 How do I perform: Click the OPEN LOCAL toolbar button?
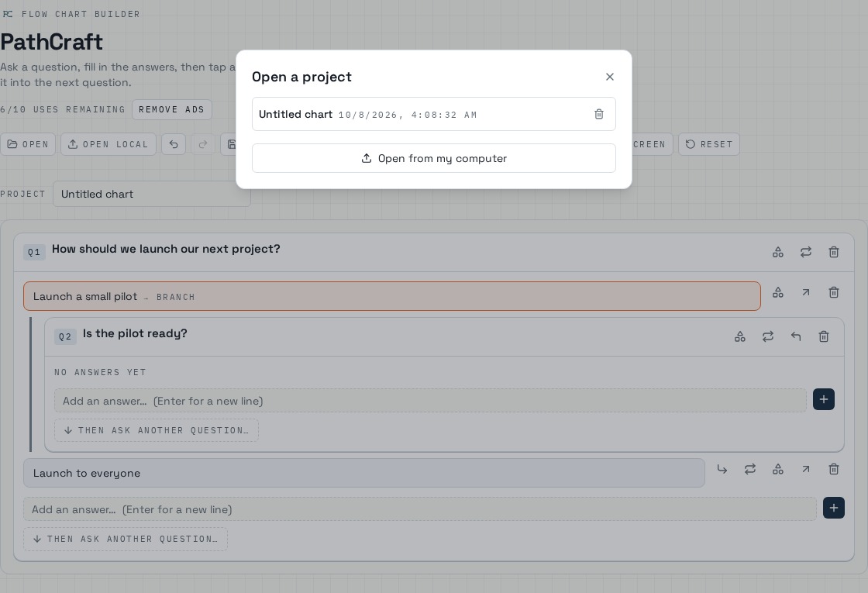click(x=108, y=144)
